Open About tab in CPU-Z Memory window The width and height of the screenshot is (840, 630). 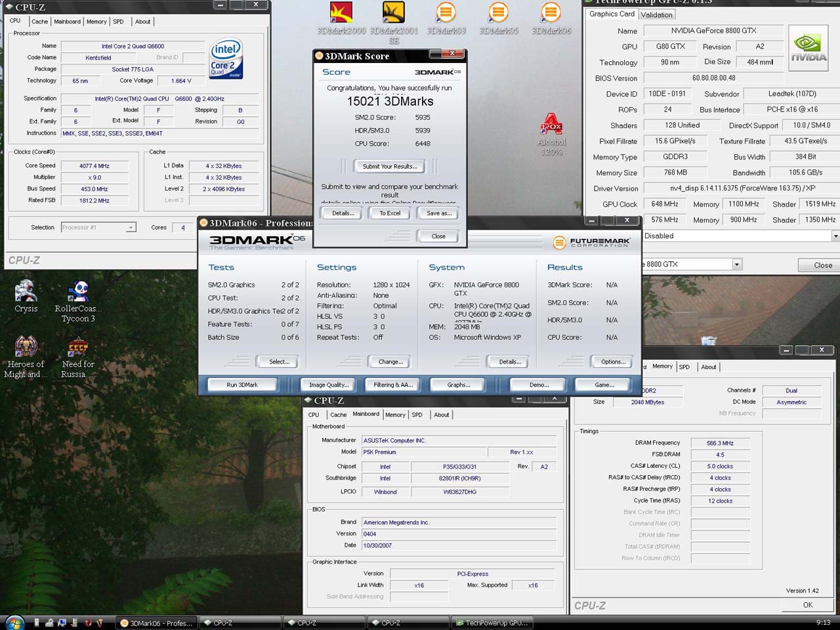[709, 367]
